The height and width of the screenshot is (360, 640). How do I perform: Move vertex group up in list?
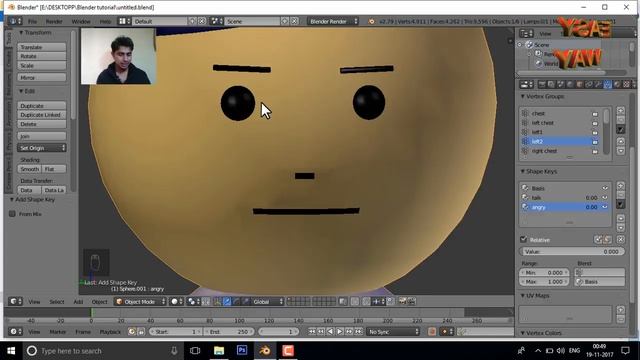click(x=620, y=141)
